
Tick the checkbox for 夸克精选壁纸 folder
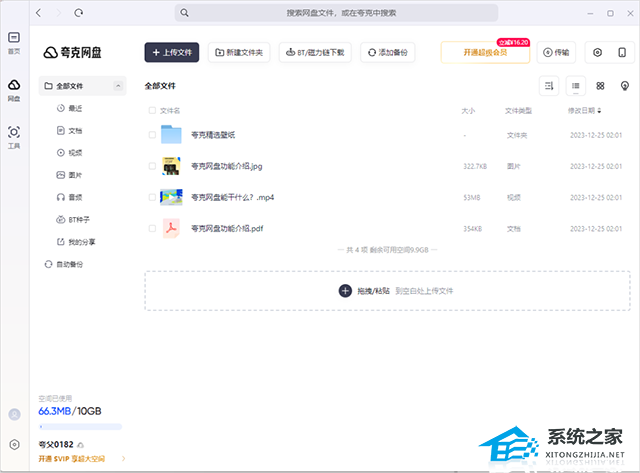pyautogui.click(x=152, y=134)
